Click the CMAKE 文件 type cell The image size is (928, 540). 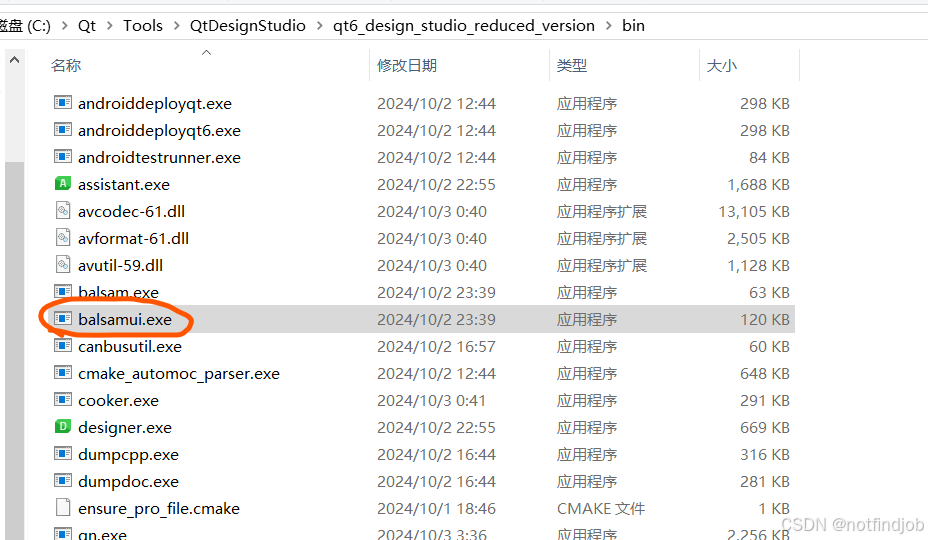[x=601, y=509]
